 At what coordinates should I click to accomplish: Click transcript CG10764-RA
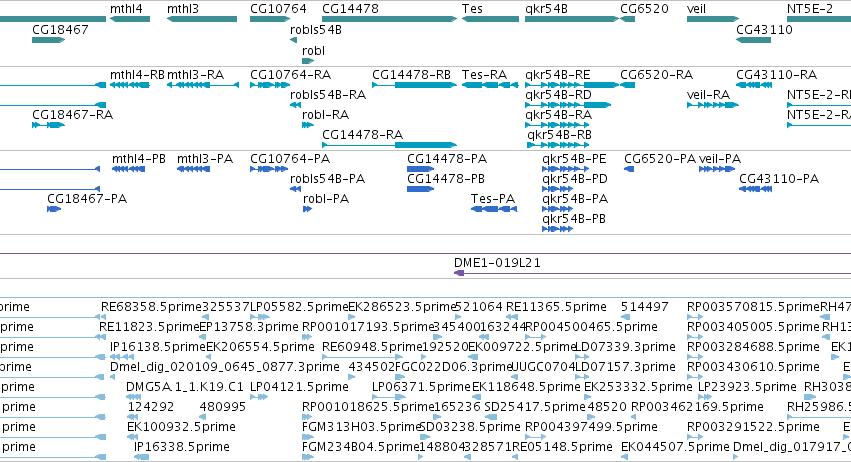[290, 75]
